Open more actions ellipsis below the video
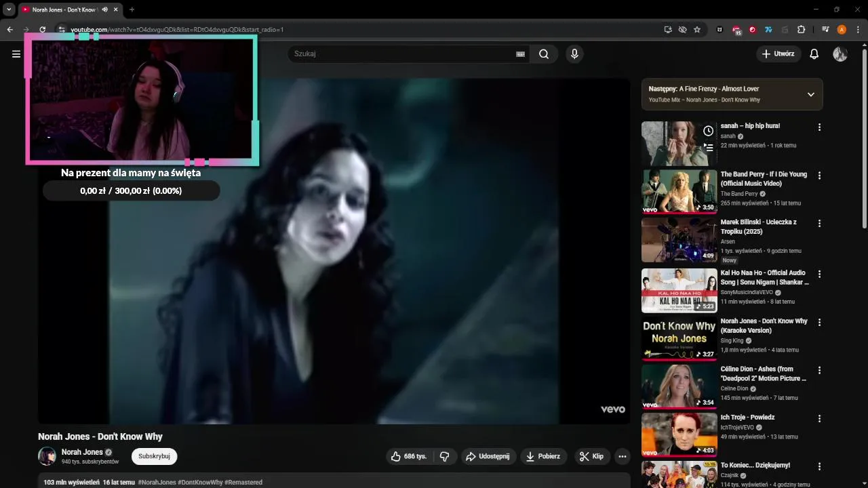Image resolution: width=868 pixels, height=488 pixels. click(x=623, y=457)
